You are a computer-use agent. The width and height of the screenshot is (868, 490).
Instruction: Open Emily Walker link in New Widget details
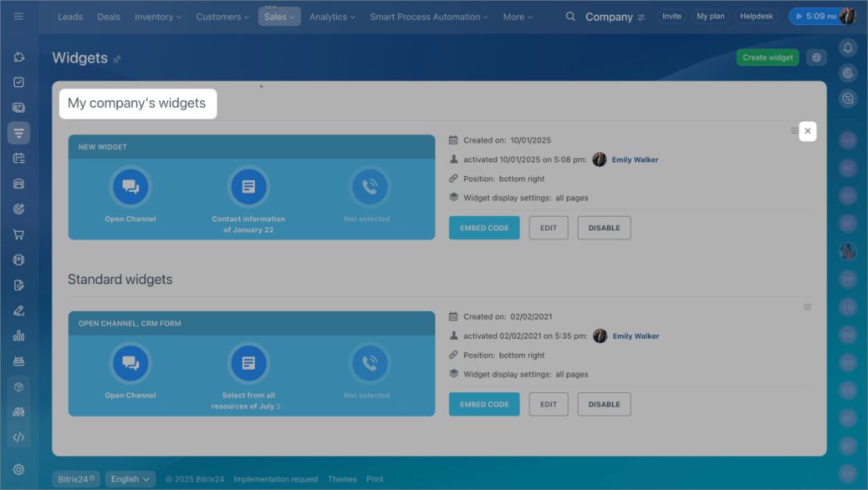634,160
